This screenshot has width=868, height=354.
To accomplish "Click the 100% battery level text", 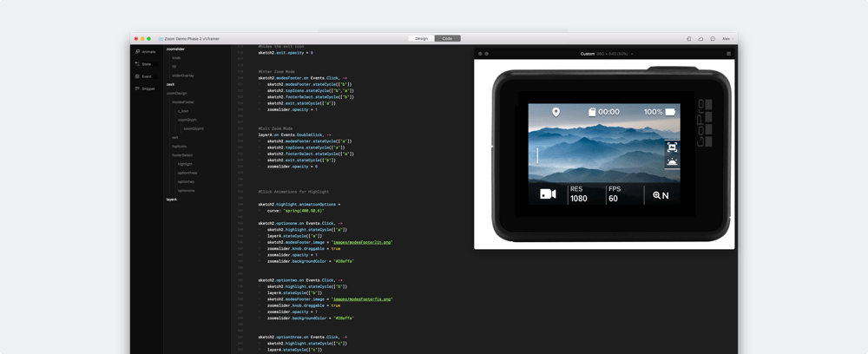I will [x=654, y=112].
